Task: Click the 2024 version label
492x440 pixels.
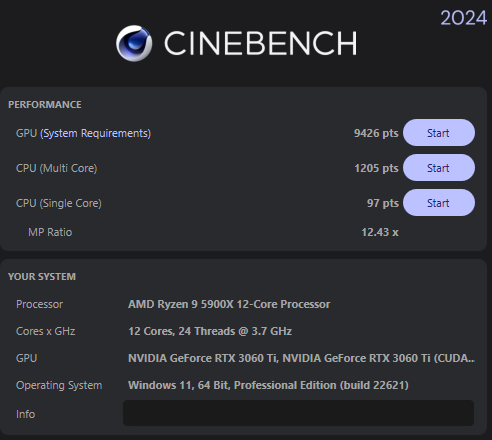Action: tap(463, 18)
